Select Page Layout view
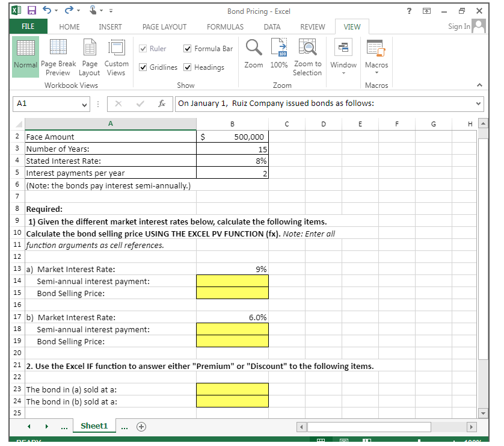Screen dimensions: 504x446 (x=89, y=57)
